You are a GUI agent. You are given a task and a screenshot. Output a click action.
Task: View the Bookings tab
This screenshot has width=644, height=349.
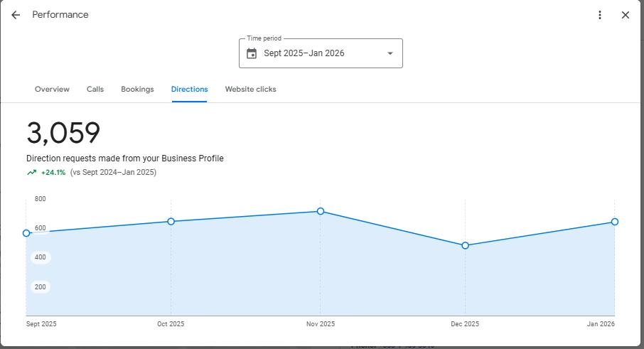coord(137,90)
